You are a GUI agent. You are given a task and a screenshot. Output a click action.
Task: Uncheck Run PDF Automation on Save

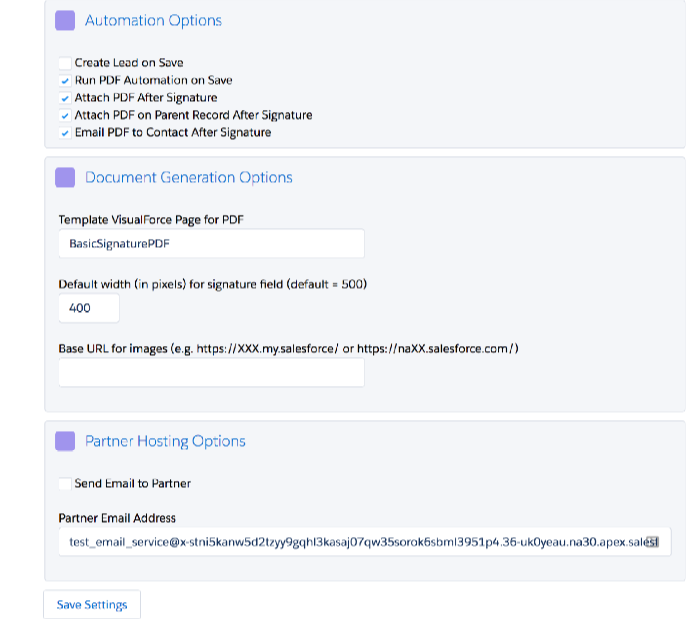point(65,81)
